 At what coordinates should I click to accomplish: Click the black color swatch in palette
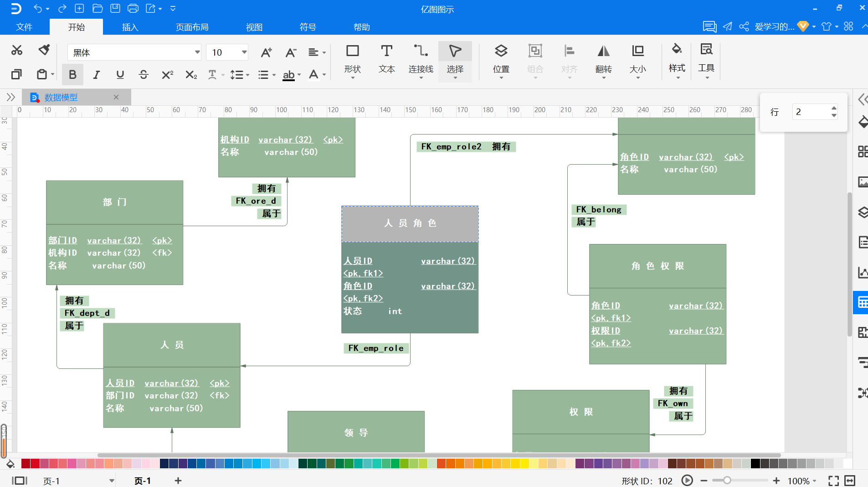click(x=755, y=464)
